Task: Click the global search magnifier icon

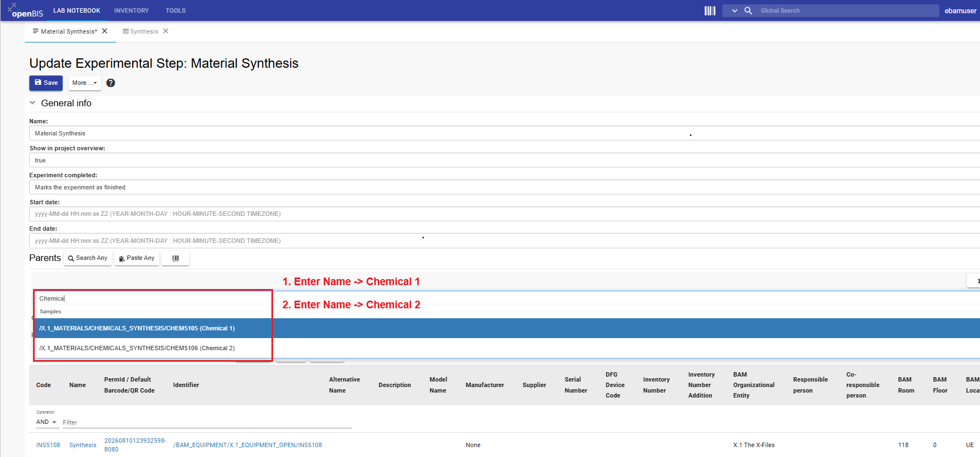Action: coord(748,10)
